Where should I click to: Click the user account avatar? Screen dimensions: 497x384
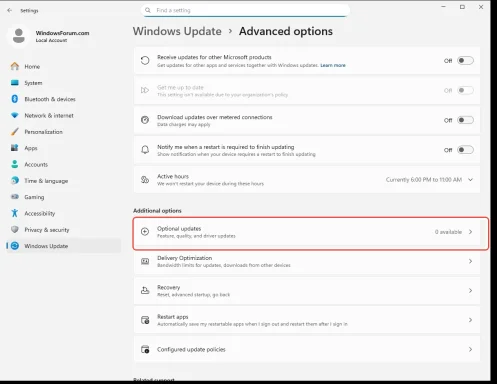[19, 36]
